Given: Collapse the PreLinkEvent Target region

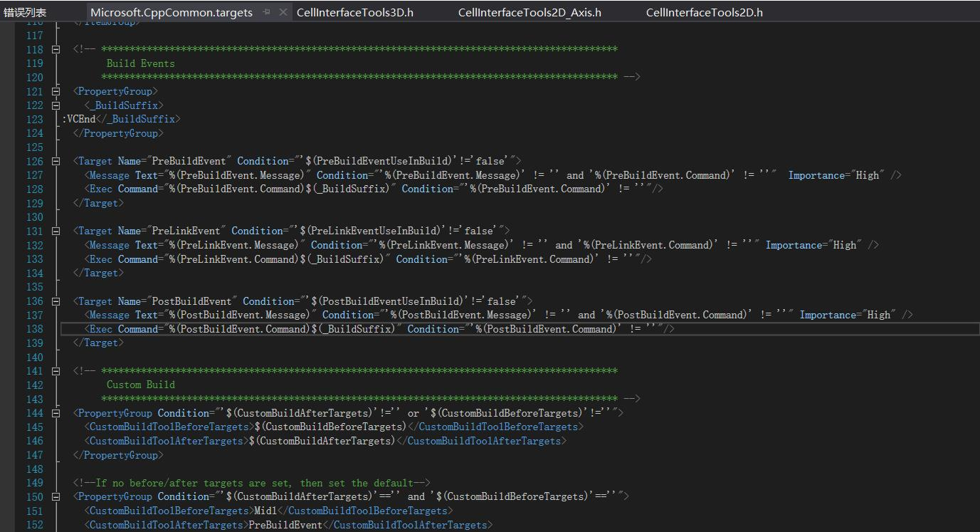Looking at the screenshot, I should coord(56,230).
